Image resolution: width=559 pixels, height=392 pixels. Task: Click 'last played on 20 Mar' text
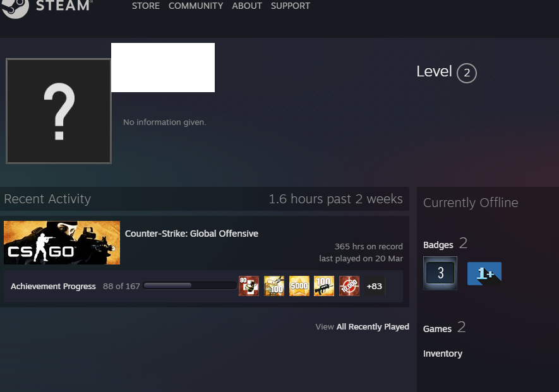(361, 259)
